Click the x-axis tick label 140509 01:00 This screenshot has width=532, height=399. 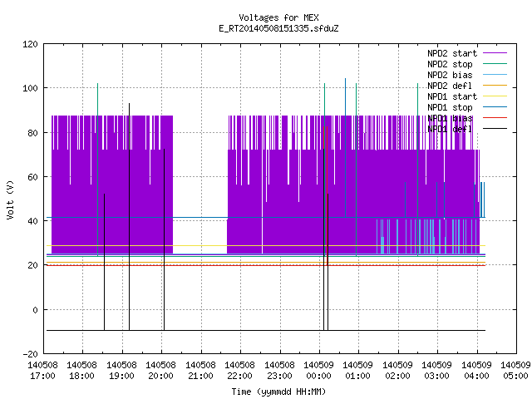[358, 371]
